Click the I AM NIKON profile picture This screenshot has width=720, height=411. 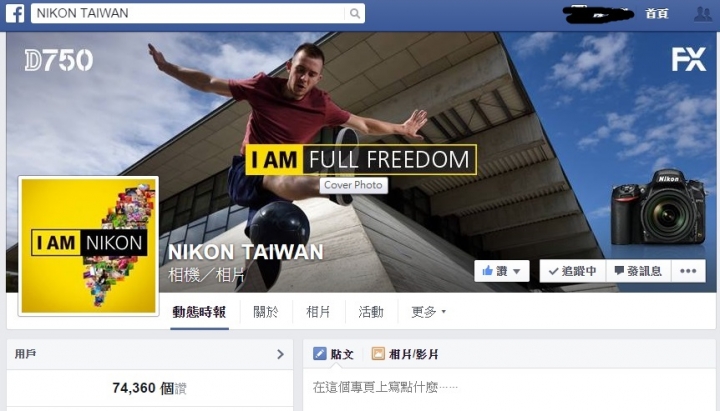coord(89,246)
